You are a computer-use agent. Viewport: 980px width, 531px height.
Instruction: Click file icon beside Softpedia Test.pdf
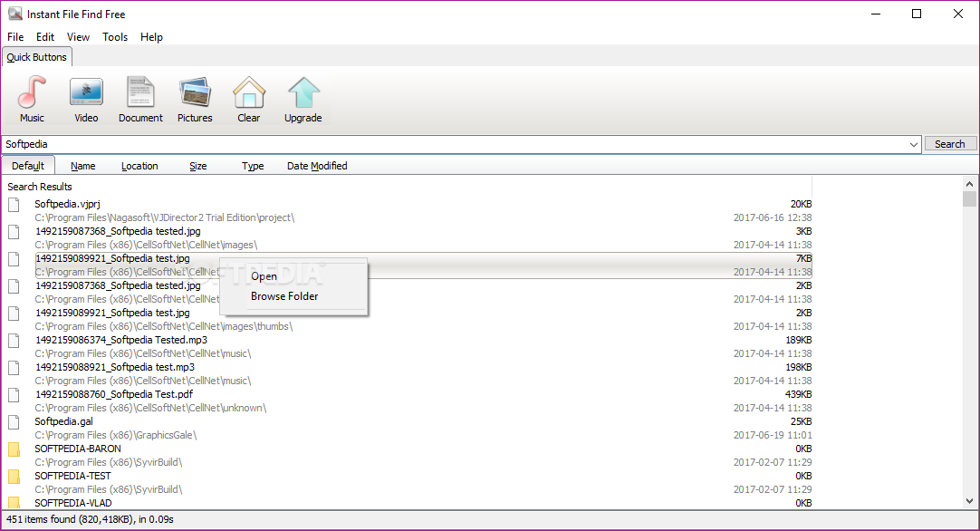(14, 395)
